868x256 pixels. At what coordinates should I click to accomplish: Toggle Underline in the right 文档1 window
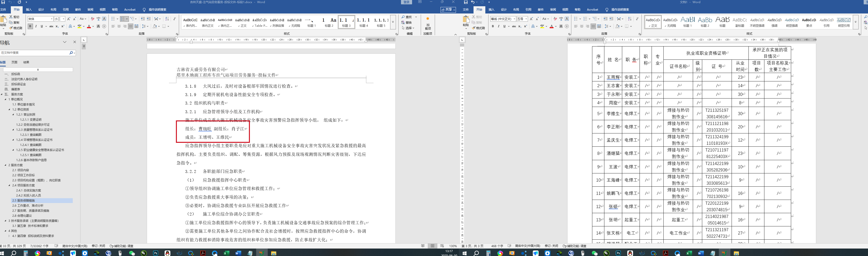click(504, 26)
